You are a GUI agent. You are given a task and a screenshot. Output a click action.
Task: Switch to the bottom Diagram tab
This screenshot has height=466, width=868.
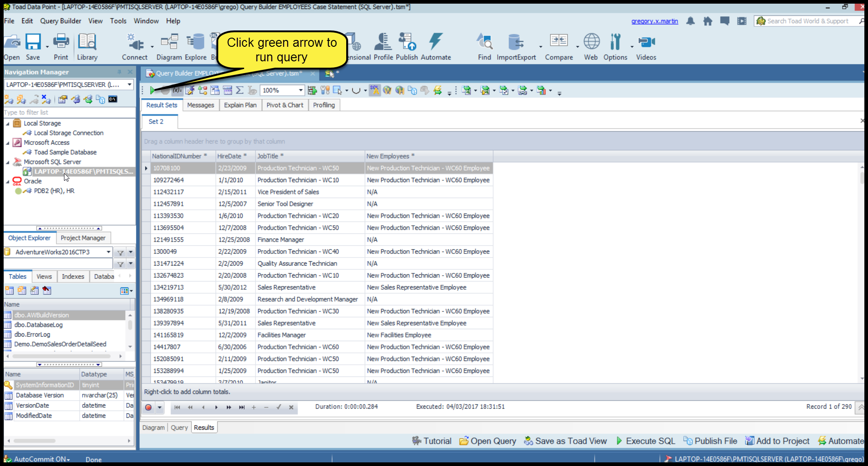pyautogui.click(x=153, y=428)
